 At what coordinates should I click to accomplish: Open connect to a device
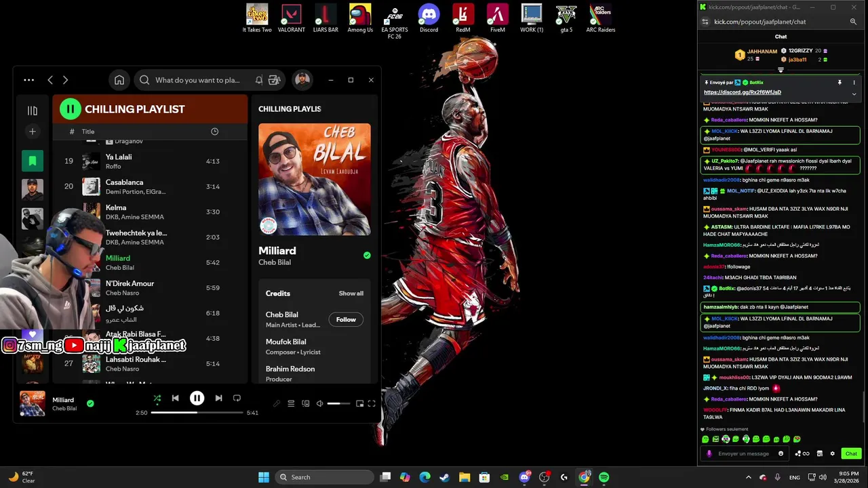click(x=305, y=404)
